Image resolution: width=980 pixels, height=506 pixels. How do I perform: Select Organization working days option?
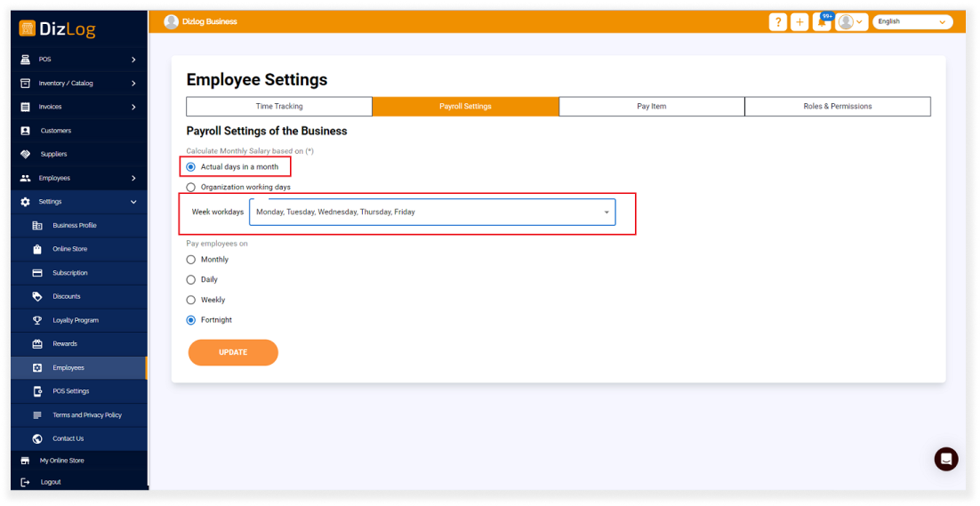[191, 188]
